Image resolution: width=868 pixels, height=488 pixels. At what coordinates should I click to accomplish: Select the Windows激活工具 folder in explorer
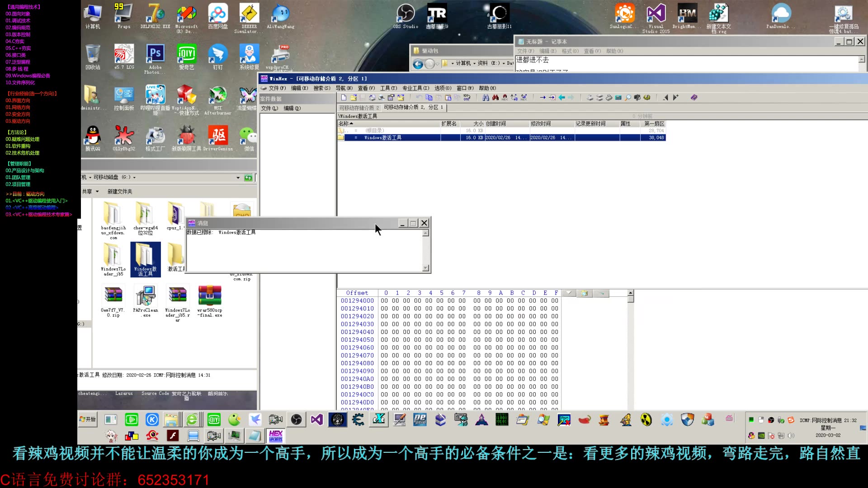point(145,259)
